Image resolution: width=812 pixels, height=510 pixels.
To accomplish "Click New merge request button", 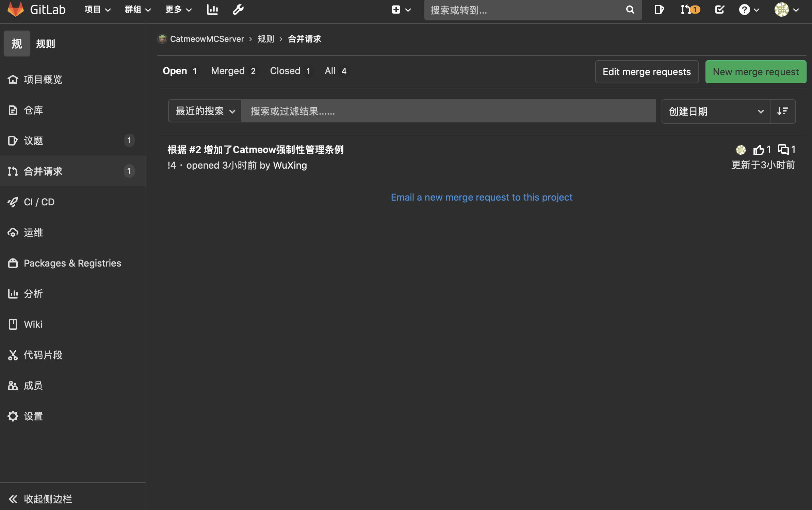I will pyautogui.click(x=756, y=72).
